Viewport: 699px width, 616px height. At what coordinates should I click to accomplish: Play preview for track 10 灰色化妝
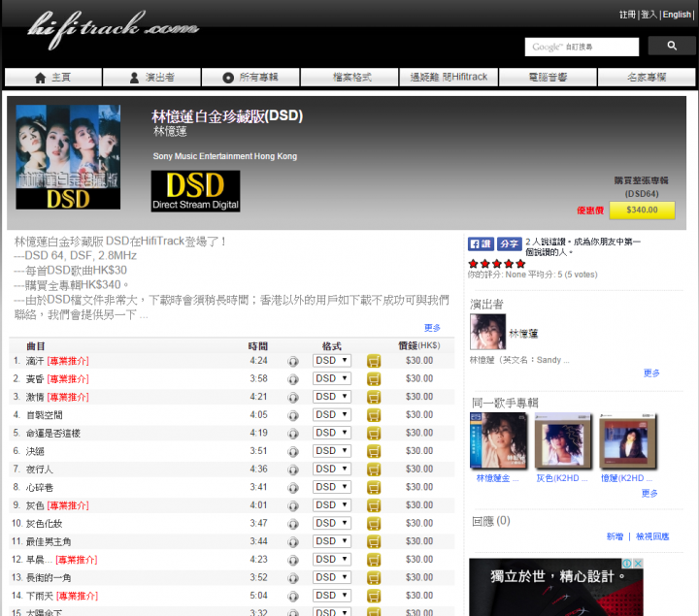pyautogui.click(x=293, y=524)
